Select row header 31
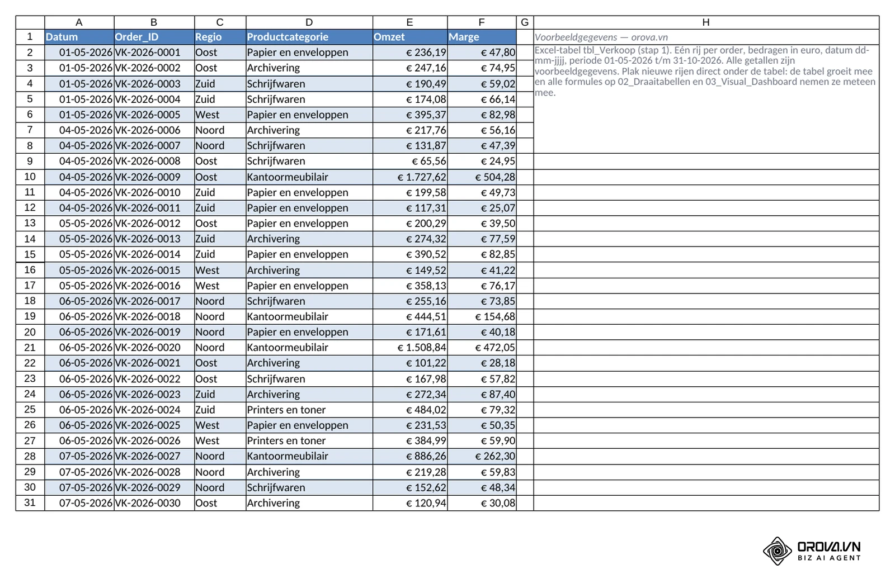Viewport: 895px width, 588px height. (x=30, y=502)
